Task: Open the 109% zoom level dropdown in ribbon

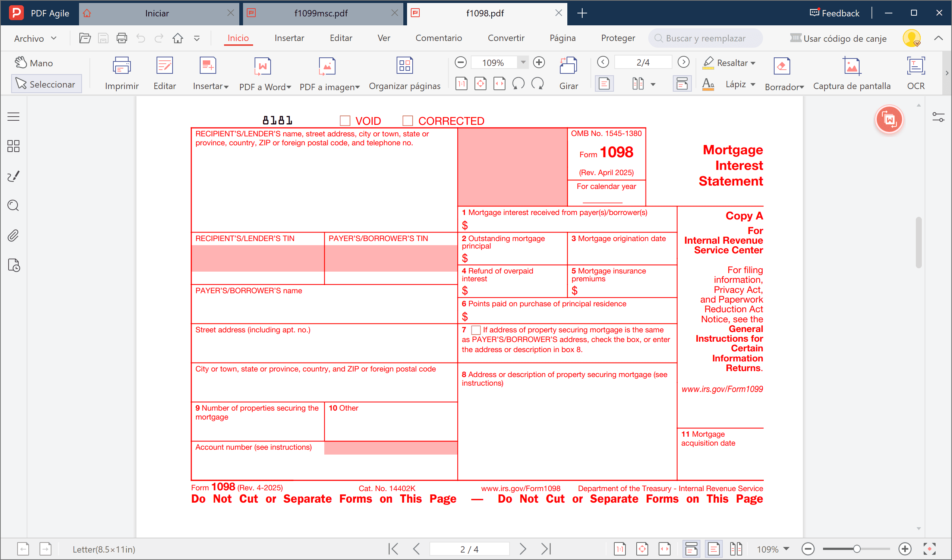Action: [x=523, y=62]
